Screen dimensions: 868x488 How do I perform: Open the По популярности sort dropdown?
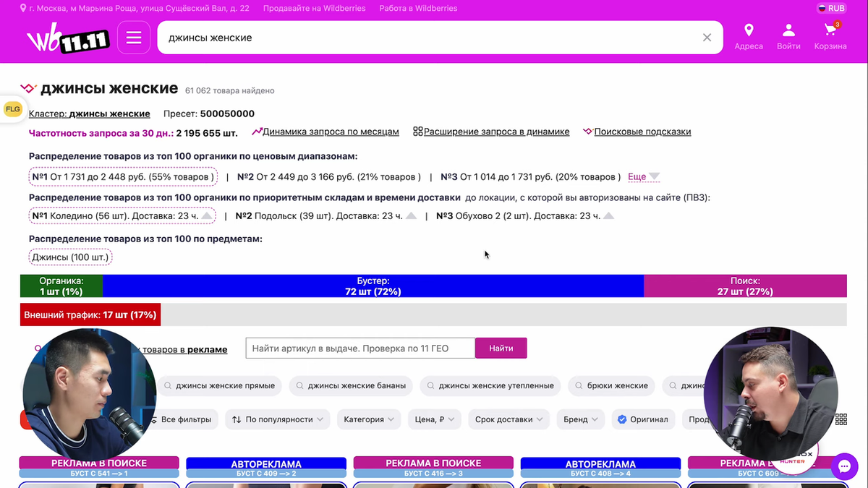coord(278,419)
